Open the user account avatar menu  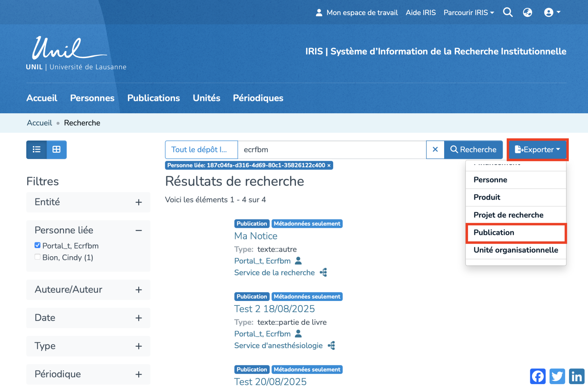552,13
